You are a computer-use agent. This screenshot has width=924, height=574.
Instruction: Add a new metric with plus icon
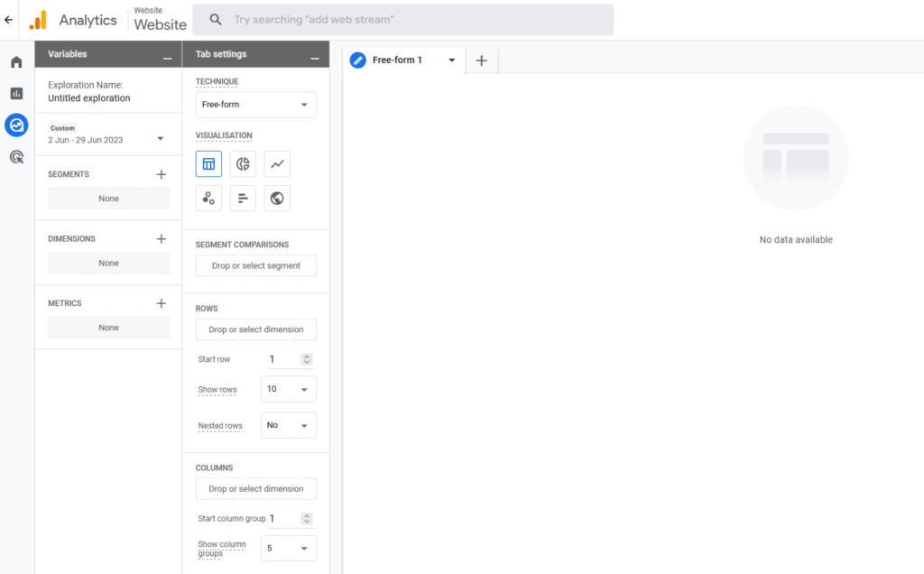(161, 303)
